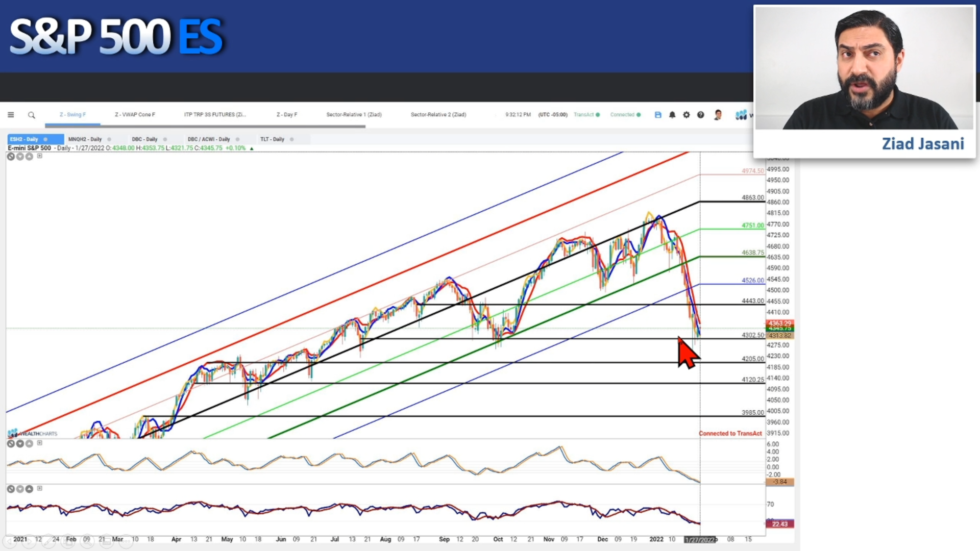Click the E-mini S&P 500 symbol title

click(29, 148)
